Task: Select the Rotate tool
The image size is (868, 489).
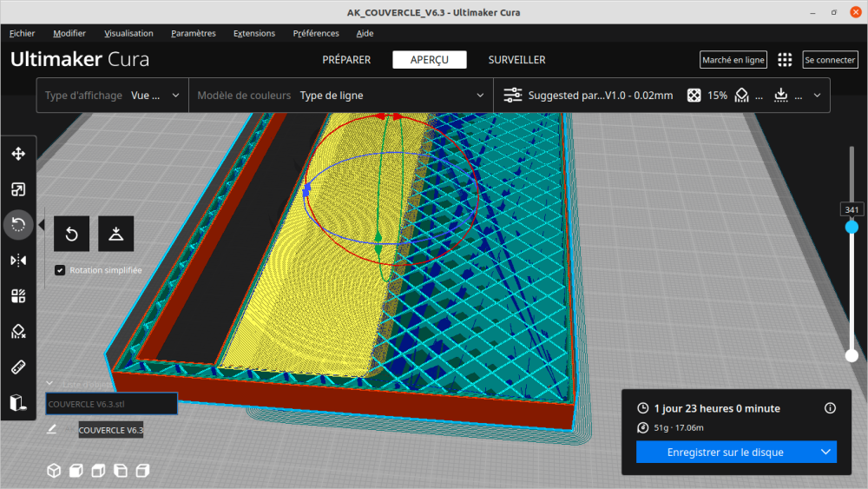Action: [18, 225]
